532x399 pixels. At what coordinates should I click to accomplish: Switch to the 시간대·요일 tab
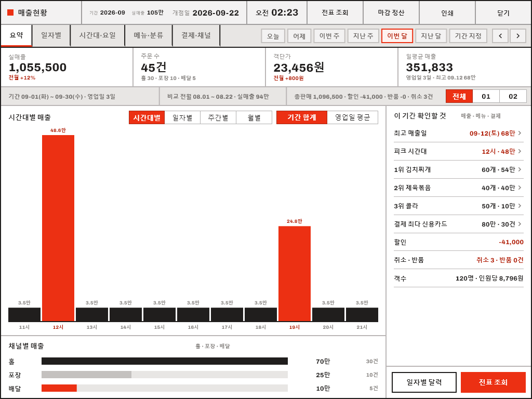[98, 35]
